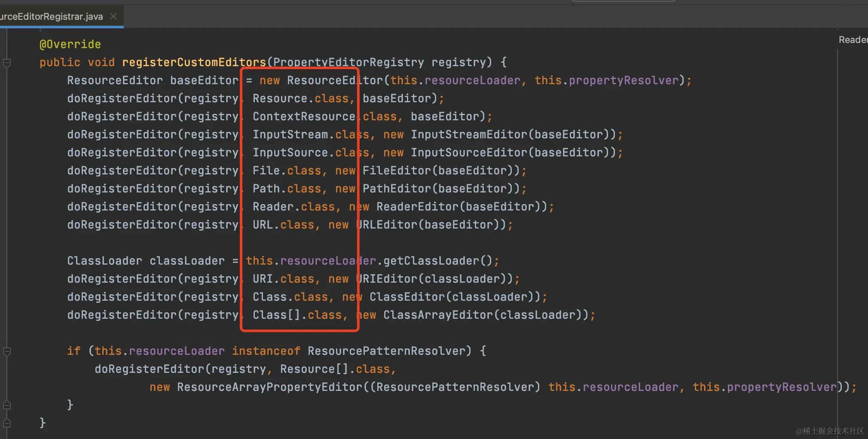Click the ResourceEditor class reference
The width and height of the screenshot is (868, 439).
click(114, 80)
